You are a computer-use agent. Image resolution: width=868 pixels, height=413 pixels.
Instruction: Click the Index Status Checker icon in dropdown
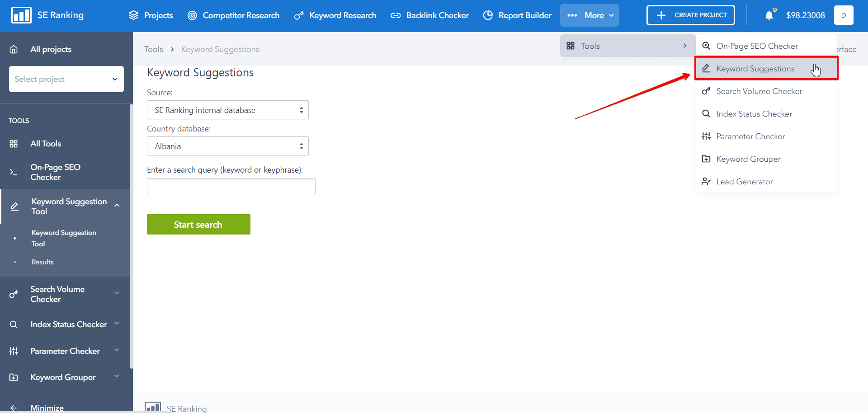[706, 113]
